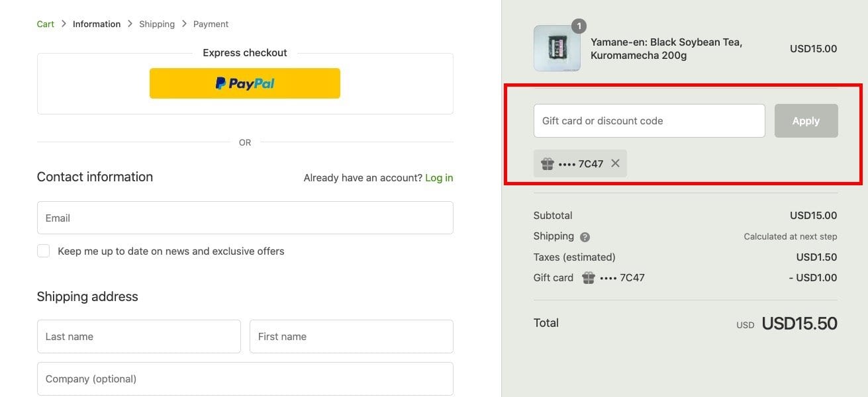Click the gift icon in the Gift card summary row
This screenshot has height=397, width=868.
(588, 278)
